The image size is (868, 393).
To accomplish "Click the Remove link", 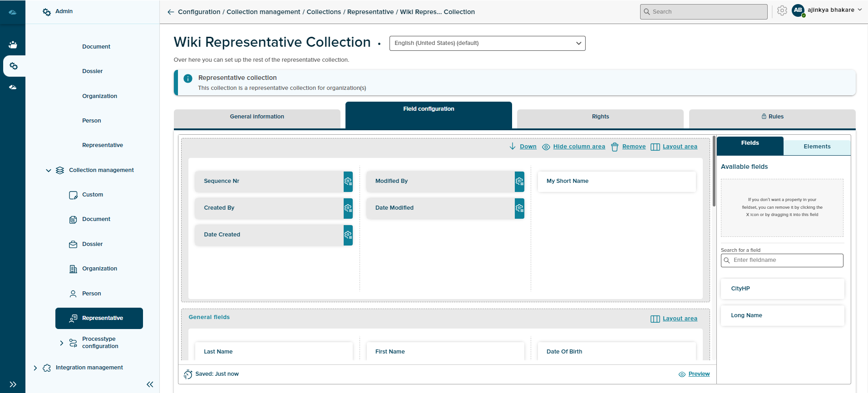I will [634, 147].
